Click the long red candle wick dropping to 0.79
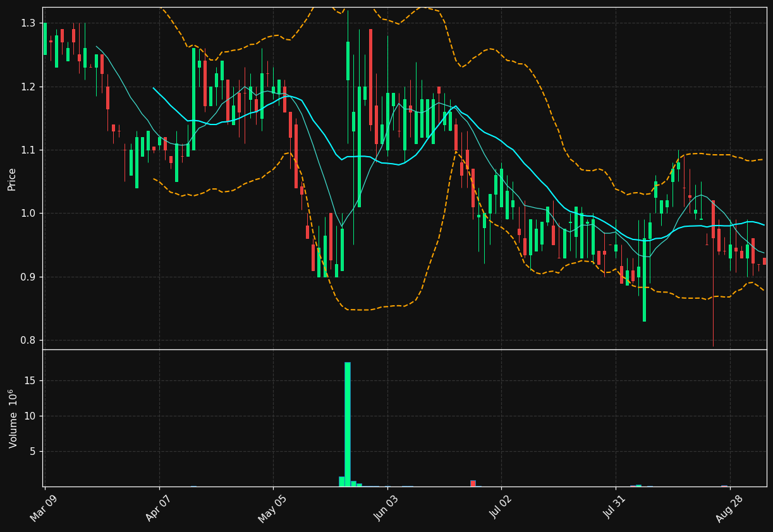The width and height of the screenshot is (773, 532). click(x=713, y=291)
